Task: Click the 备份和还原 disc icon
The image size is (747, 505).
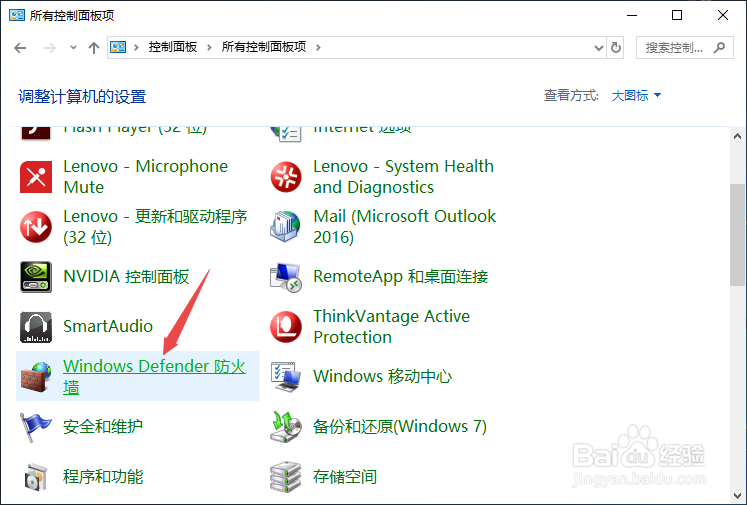Action: 286,427
